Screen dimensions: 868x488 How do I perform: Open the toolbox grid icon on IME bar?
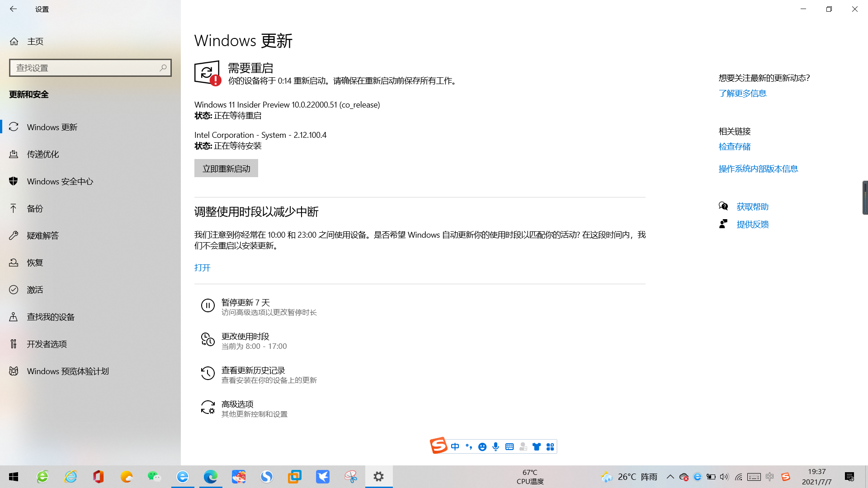(550, 447)
